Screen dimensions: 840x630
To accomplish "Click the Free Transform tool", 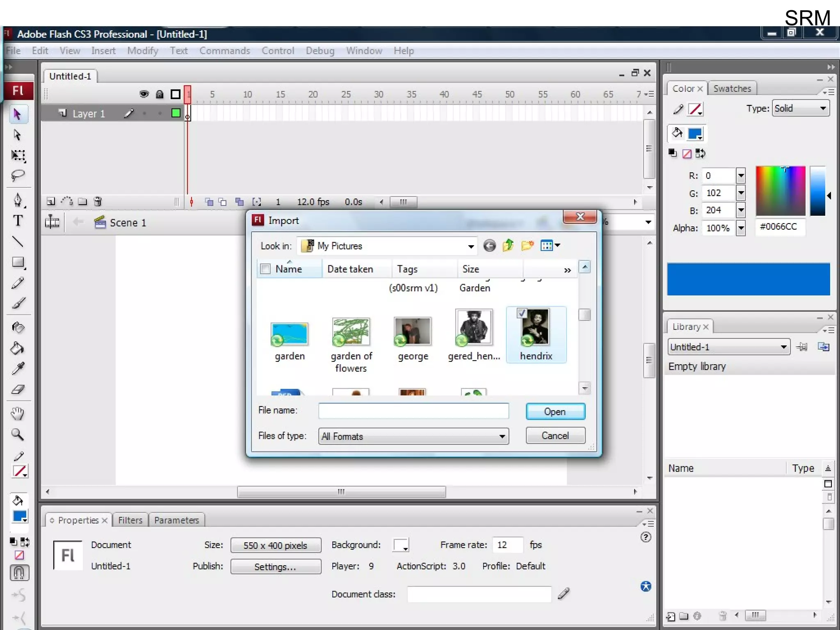I will [x=18, y=155].
